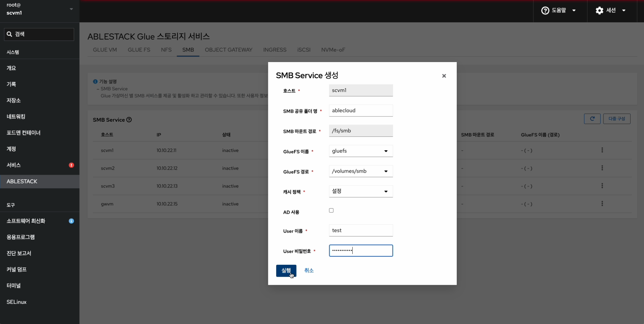The width and height of the screenshot is (644, 324).
Task: Open the GlueFS 경로 dropdown
Action: click(361, 171)
